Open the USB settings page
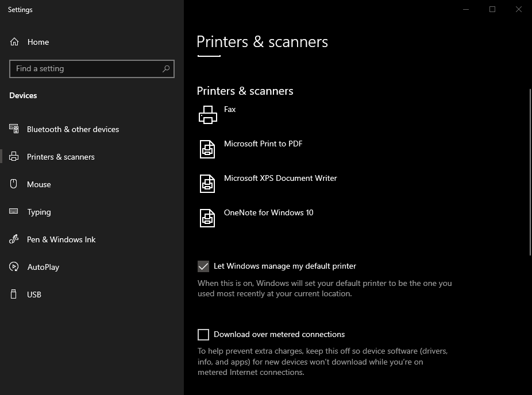Viewport: 532px width, 395px height. [x=34, y=295]
